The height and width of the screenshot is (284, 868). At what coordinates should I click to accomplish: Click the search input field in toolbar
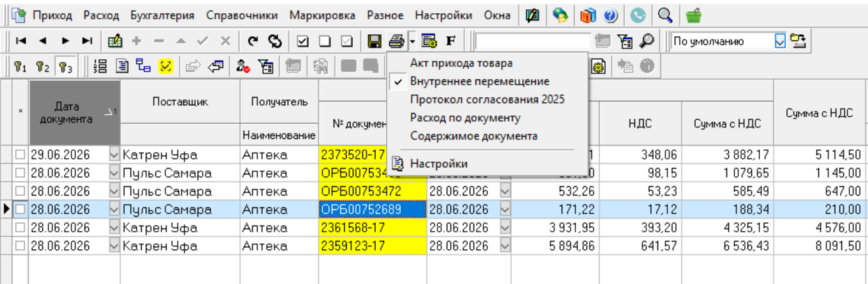[533, 41]
